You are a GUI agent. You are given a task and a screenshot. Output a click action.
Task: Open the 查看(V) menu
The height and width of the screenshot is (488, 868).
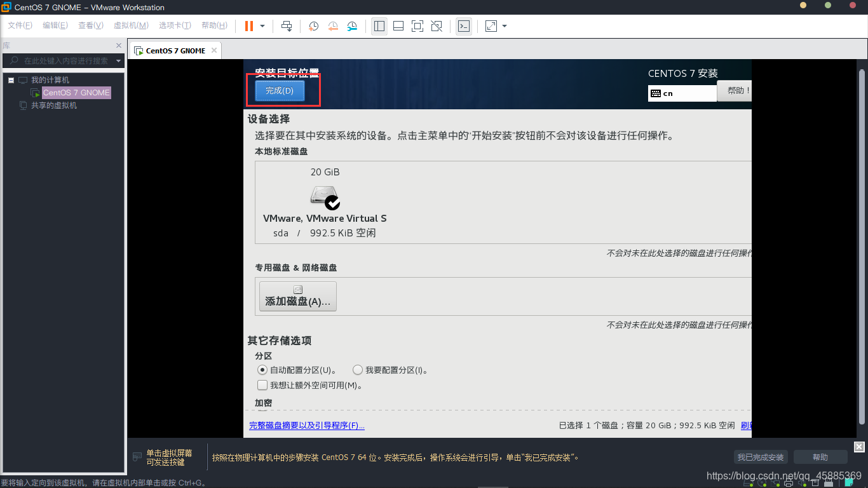point(91,25)
